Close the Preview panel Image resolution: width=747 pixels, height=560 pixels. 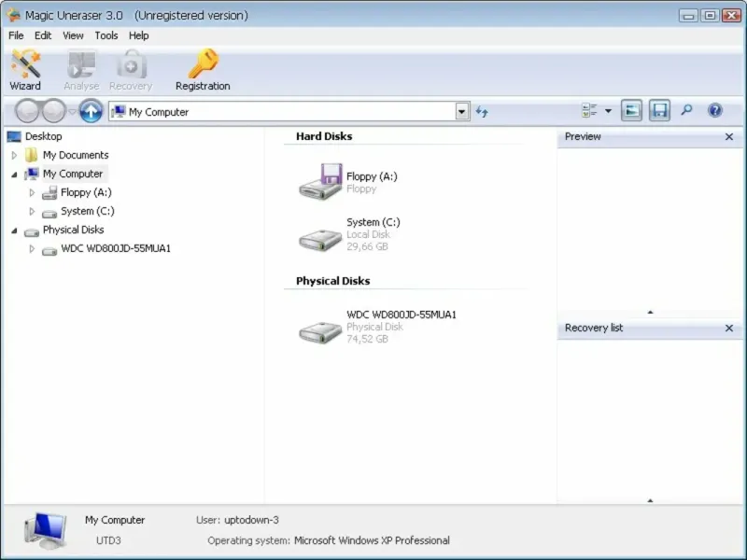(729, 137)
